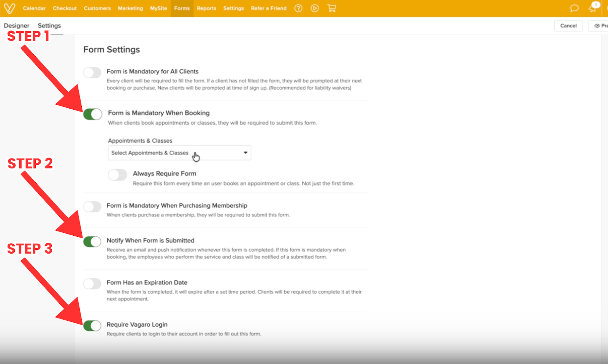
Task: Open Select Appointments & Classes dropdown
Action: [x=179, y=153]
